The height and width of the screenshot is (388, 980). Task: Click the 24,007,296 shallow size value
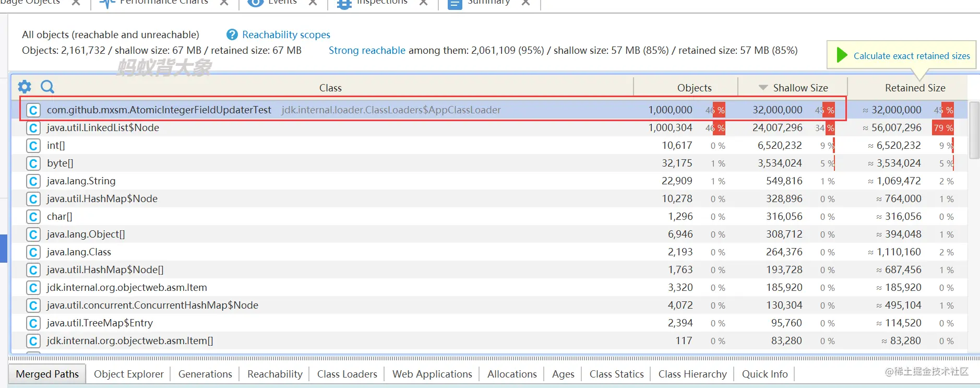[x=777, y=127]
